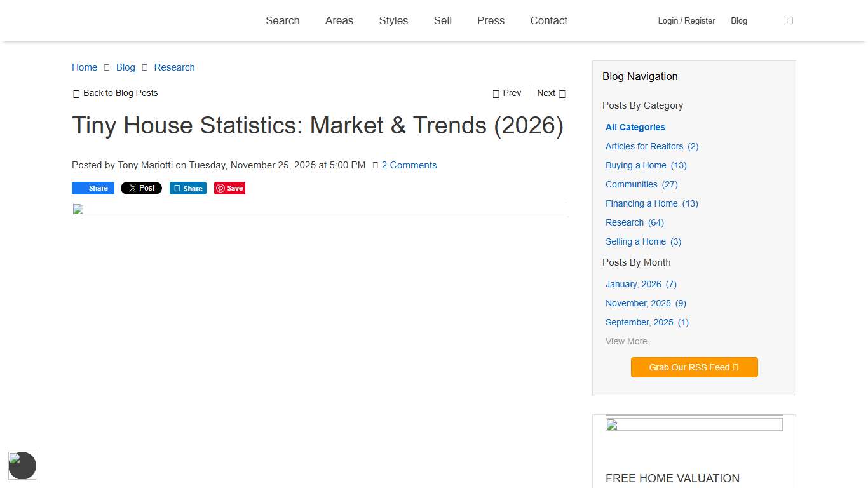Click the Free Home Valuation banner image
Screen dimensions: 868x488
pyautogui.click(x=694, y=424)
